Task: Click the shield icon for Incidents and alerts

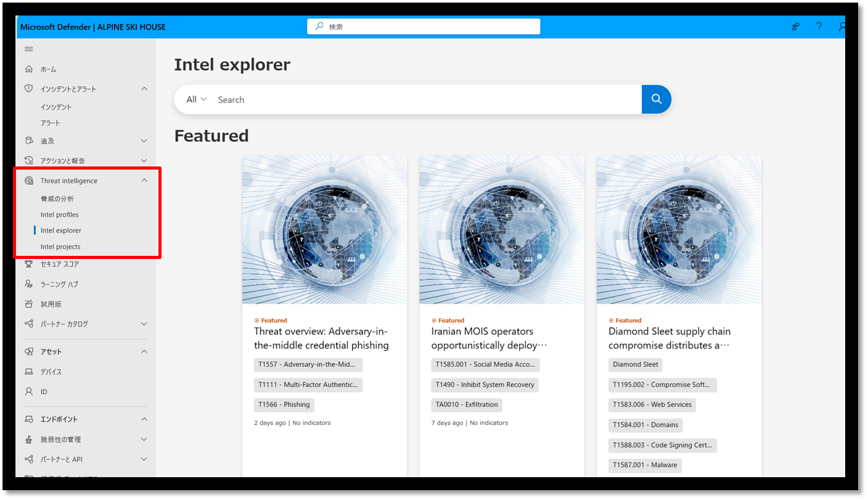Action: [x=28, y=89]
